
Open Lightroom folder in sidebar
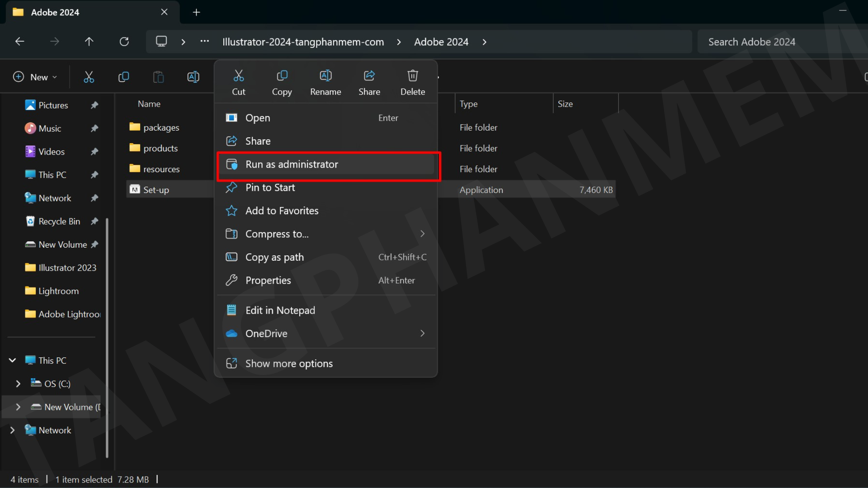tap(58, 291)
